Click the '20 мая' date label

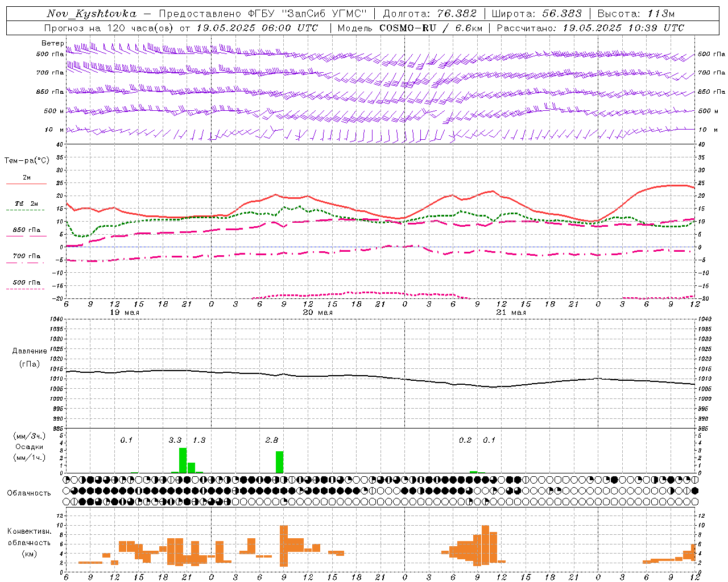coord(317,313)
